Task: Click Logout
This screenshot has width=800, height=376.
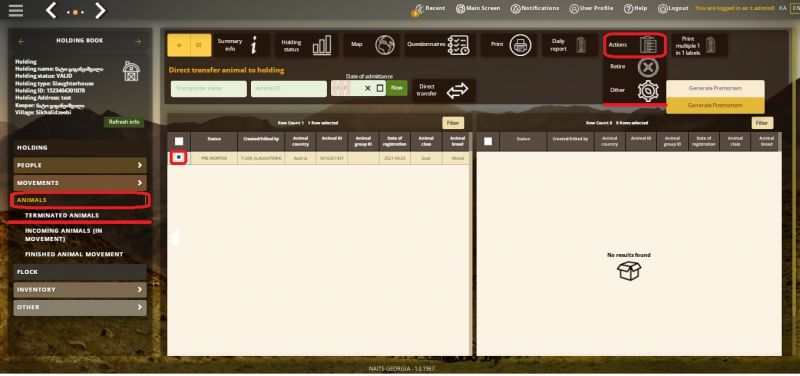Action: click(x=673, y=9)
